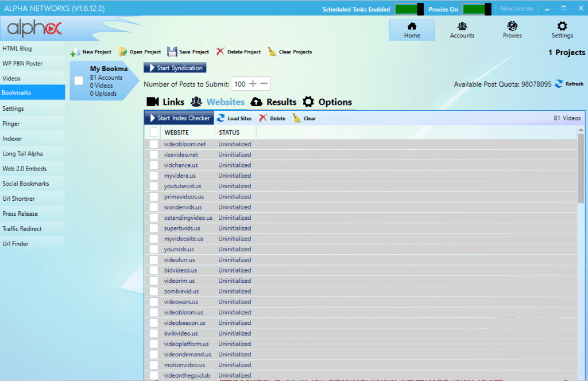Viewport: 588px width, 381px height.
Task: Check the vidchance.us row checkbox
Action: pos(154,165)
